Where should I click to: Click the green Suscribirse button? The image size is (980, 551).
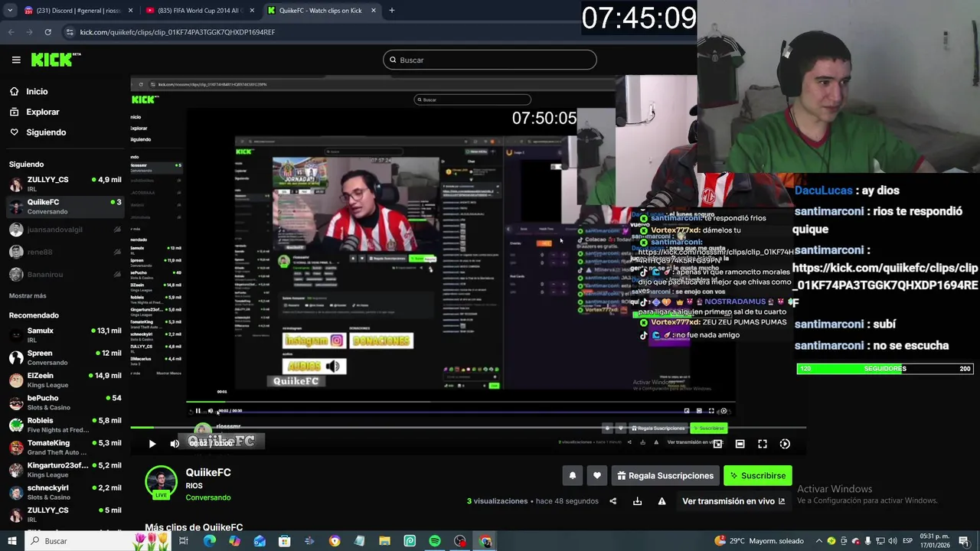point(757,476)
